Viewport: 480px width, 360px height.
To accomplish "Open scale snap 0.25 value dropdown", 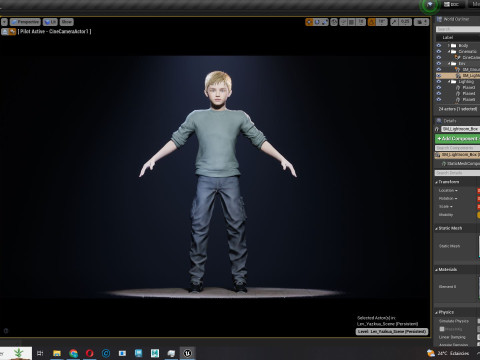I will point(405,22).
